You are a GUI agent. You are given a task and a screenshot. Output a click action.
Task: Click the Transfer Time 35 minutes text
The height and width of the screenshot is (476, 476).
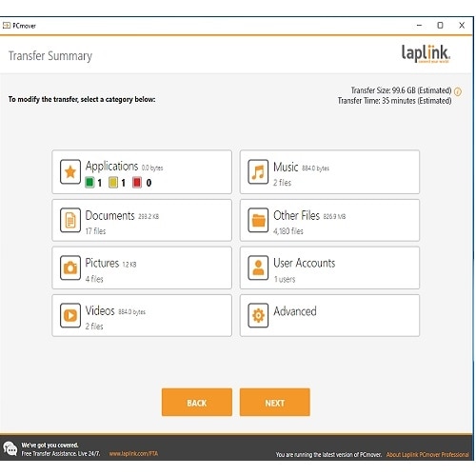pyautogui.click(x=394, y=101)
